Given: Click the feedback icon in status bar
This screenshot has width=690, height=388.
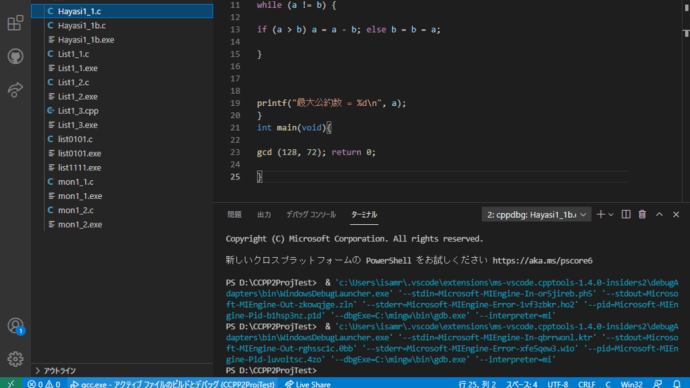Looking at the screenshot, I should point(658,384).
